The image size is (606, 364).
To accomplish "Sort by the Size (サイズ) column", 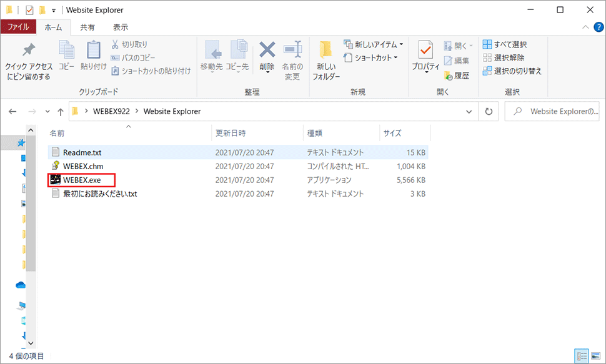I will point(405,134).
